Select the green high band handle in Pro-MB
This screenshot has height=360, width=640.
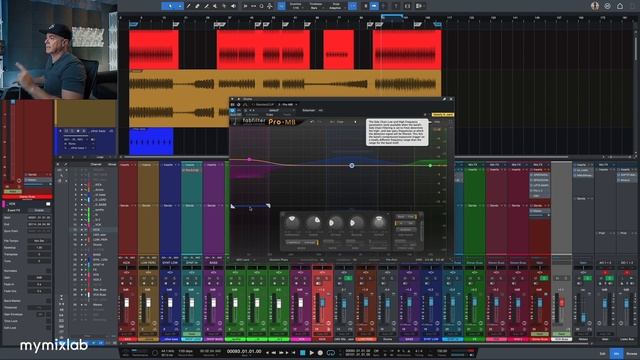[430, 165]
